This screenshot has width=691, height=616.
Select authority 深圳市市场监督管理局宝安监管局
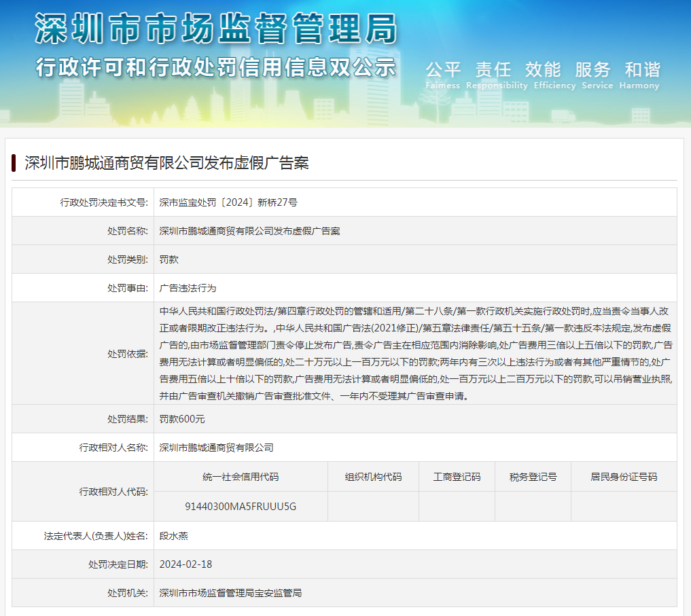coord(230,593)
